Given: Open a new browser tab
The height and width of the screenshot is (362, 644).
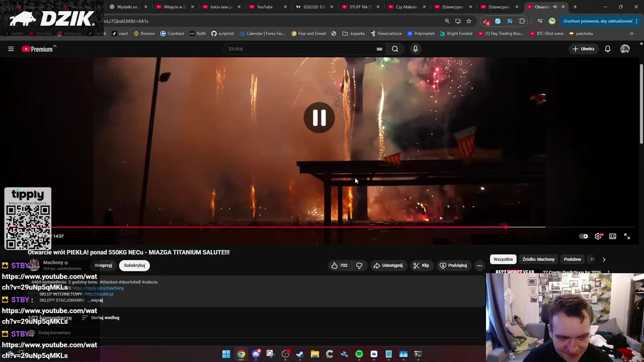Looking at the screenshot, I should coord(575,7).
